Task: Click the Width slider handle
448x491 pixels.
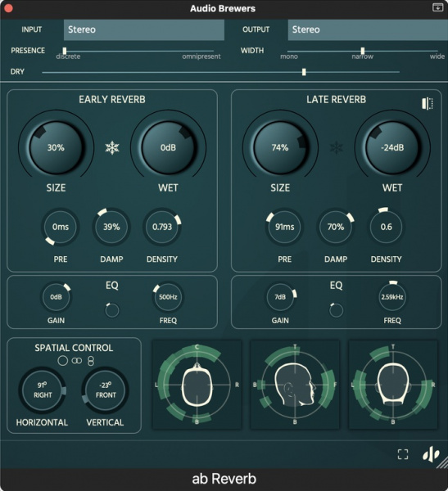Action: click(362, 51)
